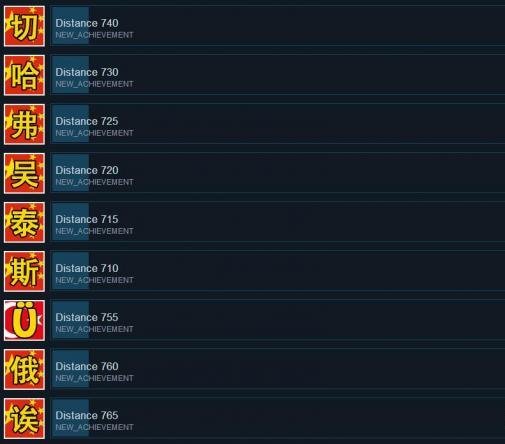Open the Ü Turkish flag icon
Viewport: 505px width, 444px height.
click(x=24, y=320)
